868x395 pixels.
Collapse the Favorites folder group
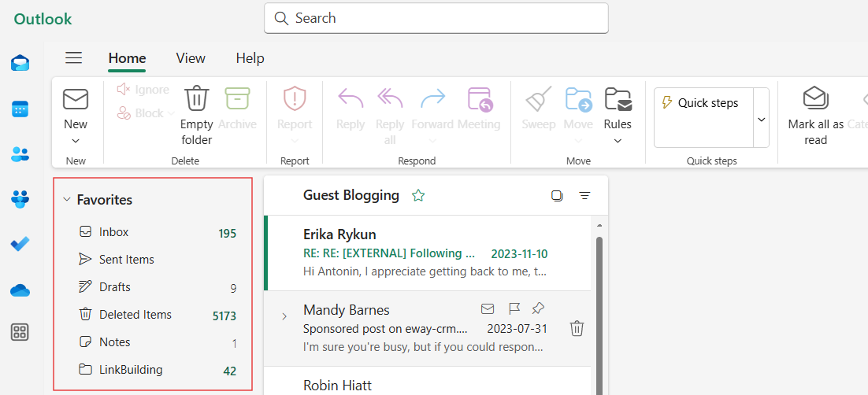[x=66, y=200]
